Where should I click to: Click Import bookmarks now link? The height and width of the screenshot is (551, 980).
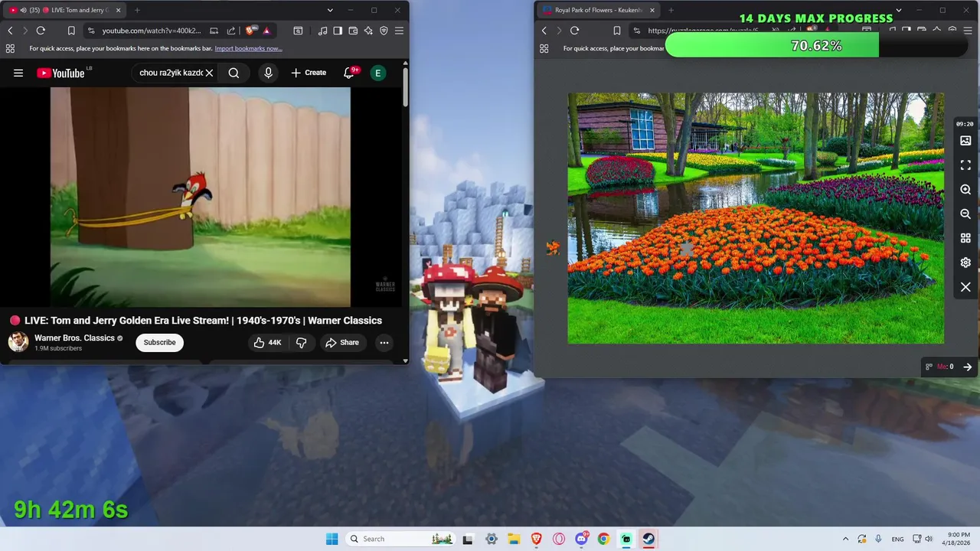248,48
